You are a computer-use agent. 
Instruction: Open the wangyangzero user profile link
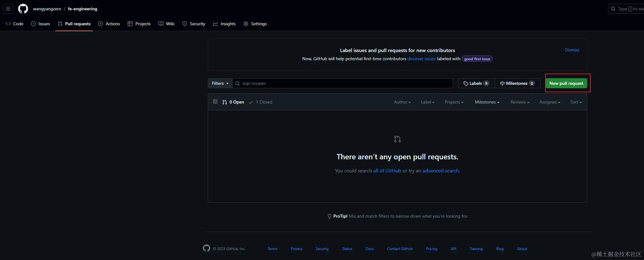47,9
